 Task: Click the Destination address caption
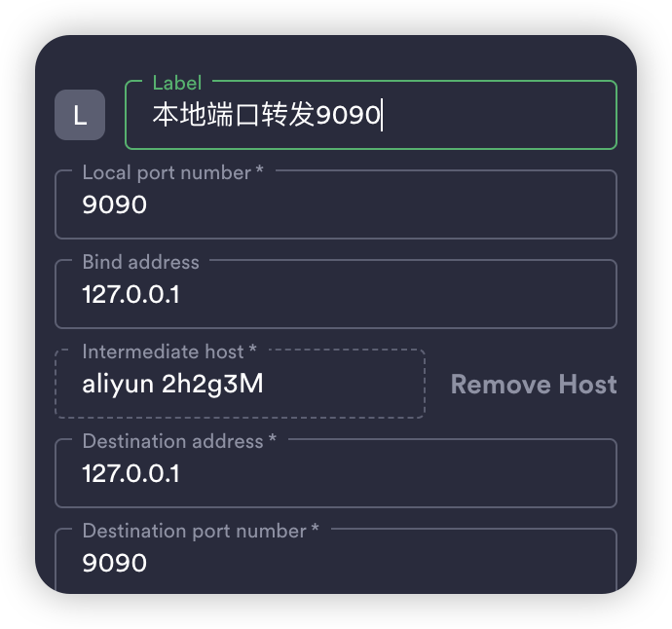pyautogui.click(x=179, y=441)
